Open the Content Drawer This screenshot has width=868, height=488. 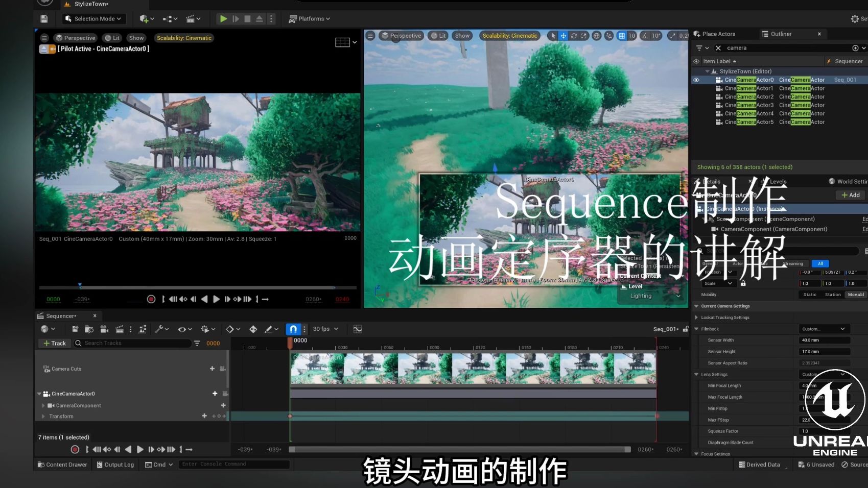62,465
